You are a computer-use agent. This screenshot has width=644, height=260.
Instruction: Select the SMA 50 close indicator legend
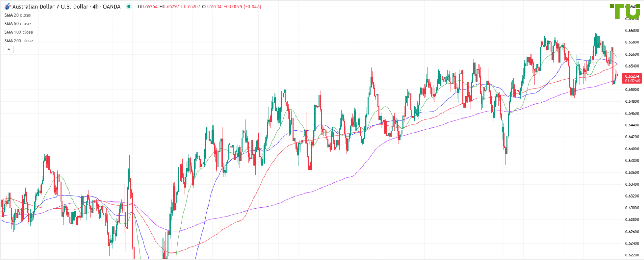pos(17,24)
